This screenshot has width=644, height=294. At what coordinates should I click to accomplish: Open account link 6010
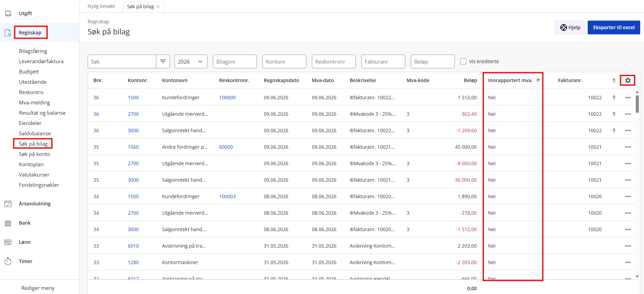133,246
